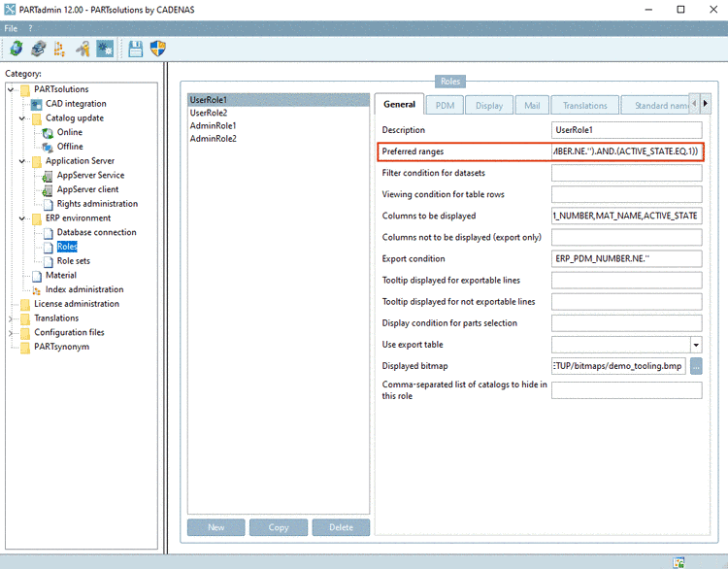Click Columns not to be displayed field

click(627, 237)
